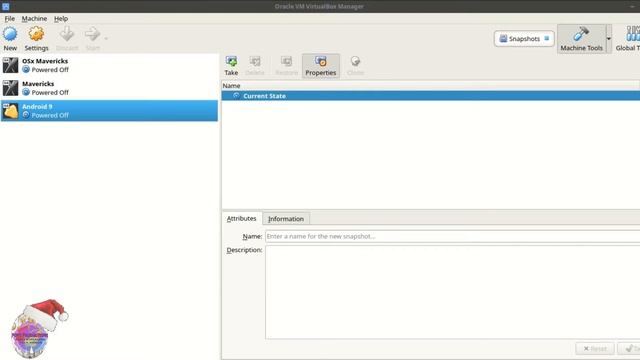Click the Machine Tools hammer button
Screen dimensions: 640x360
(581, 39)
